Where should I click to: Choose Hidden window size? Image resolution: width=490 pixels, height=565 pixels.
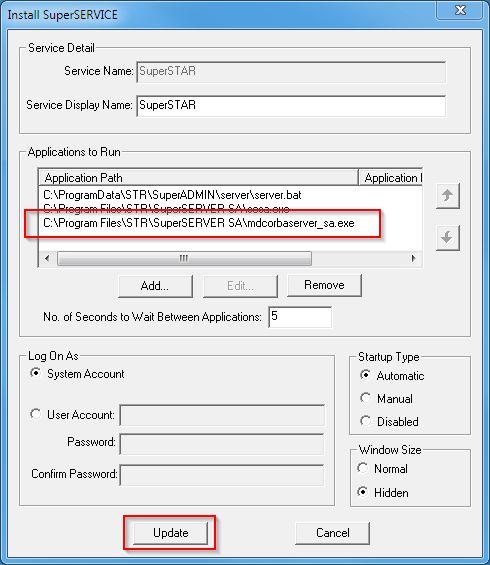point(363,492)
